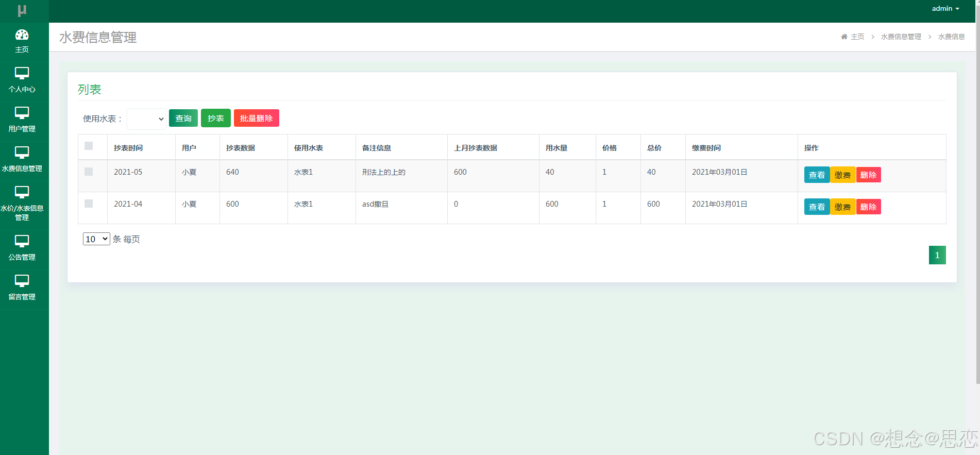
Task: Open the 留言管理 monitor icon
Action: tap(22, 281)
